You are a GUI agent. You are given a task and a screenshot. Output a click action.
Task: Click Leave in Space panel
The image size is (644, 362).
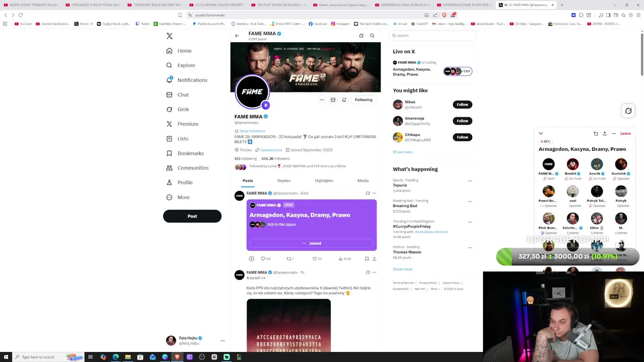tap(625, 134)
